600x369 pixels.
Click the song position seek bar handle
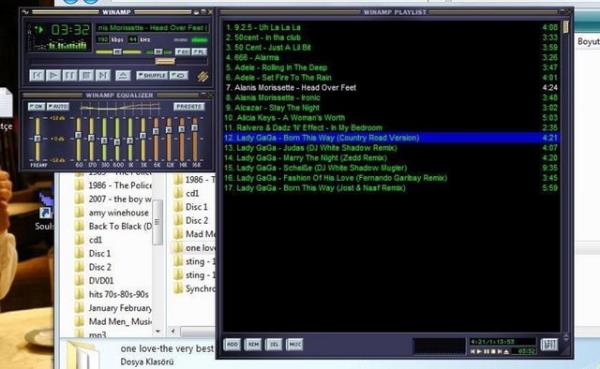(165, 61)
